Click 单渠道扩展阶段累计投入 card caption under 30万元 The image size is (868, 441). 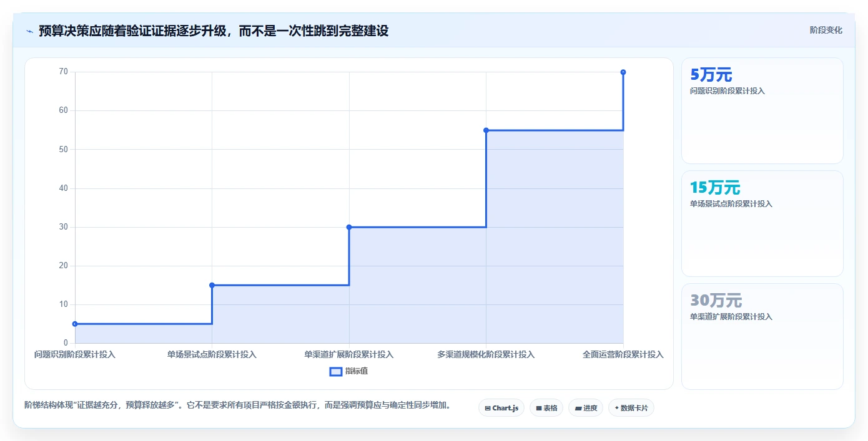click(731, 317)
